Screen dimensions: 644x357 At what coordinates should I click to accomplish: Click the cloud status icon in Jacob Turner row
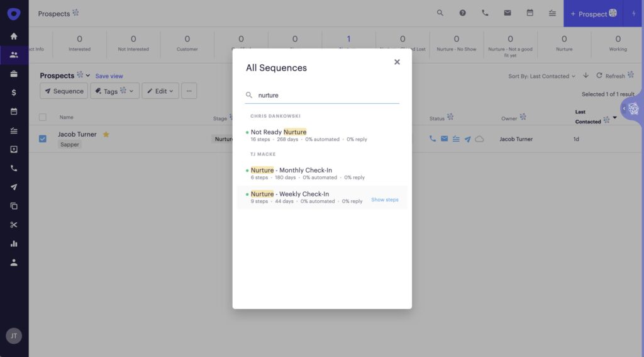479,139
